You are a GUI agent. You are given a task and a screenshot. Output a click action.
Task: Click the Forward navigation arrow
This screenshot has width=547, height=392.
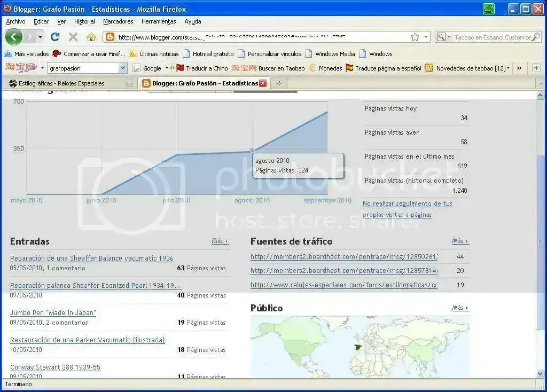[x=30, y=37]
